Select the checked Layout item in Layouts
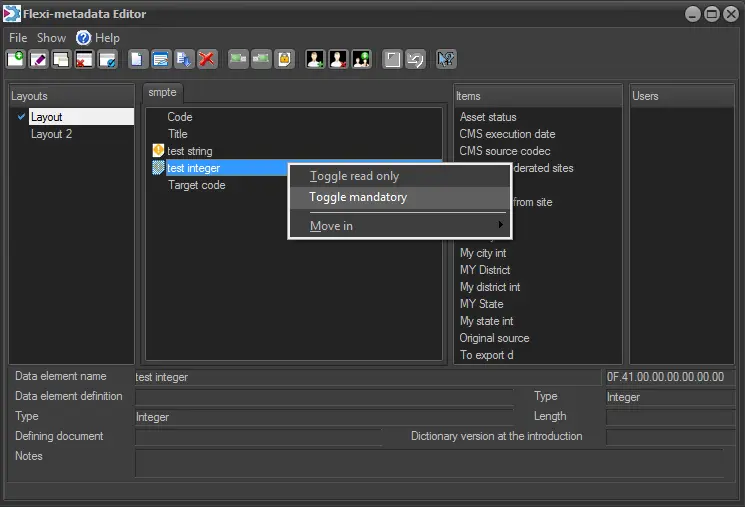The image size is (745, 507). tap(47, 117)
